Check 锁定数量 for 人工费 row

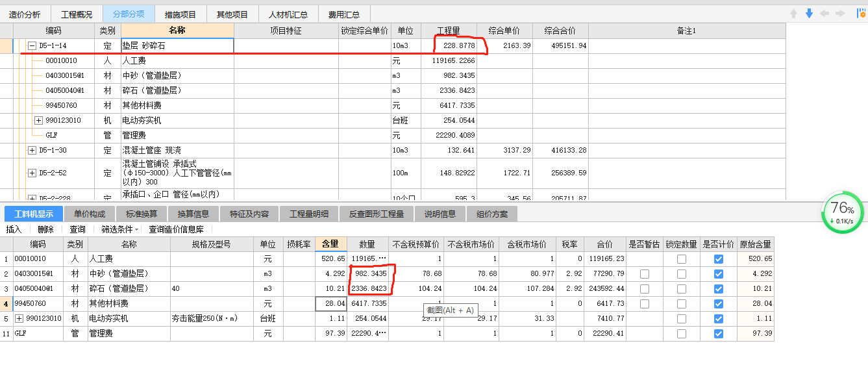pyautogui.click(x=681, y=259)
